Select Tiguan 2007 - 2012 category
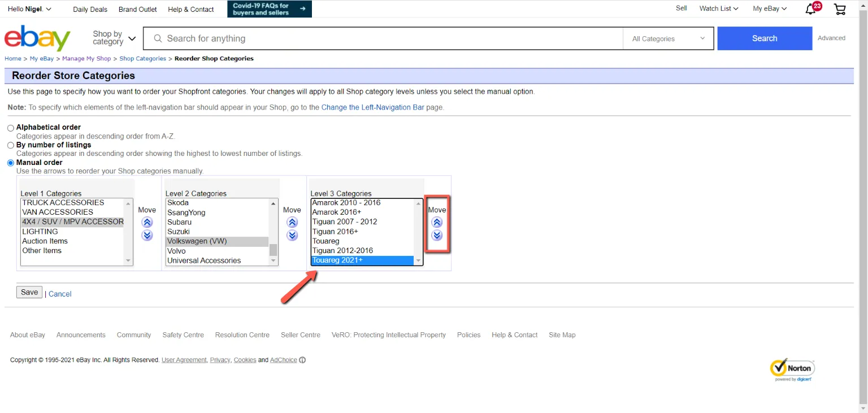Image resolution: width=868 pixels, height=413 pixels. (x=362, y=222)
